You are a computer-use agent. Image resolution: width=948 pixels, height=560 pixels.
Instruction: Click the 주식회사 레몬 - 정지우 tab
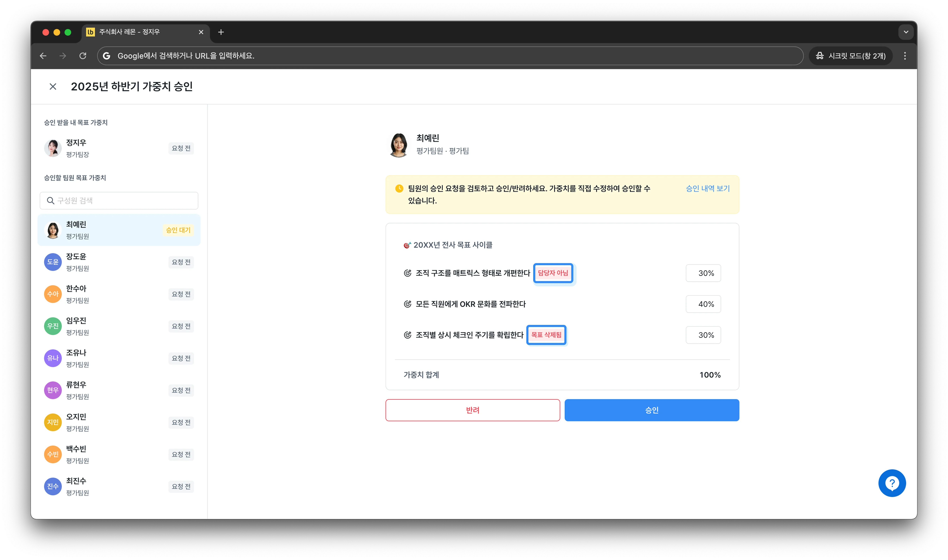(x=145, y=32)
